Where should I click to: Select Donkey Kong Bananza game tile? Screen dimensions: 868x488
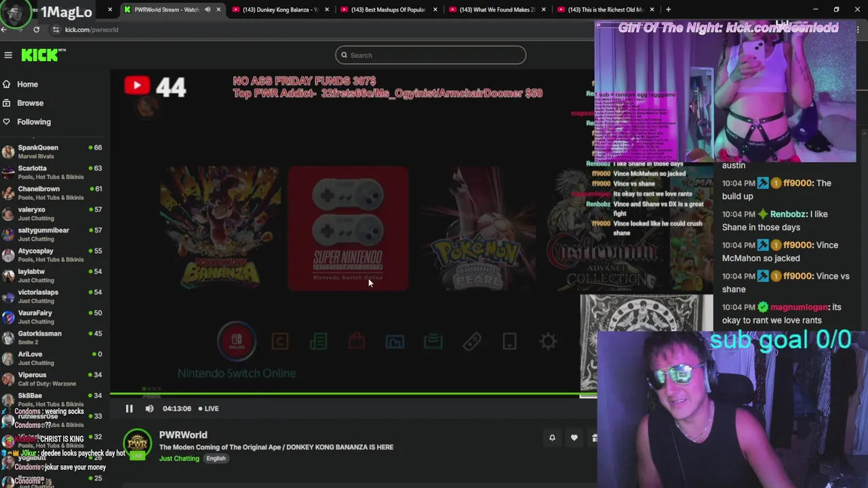220,228
